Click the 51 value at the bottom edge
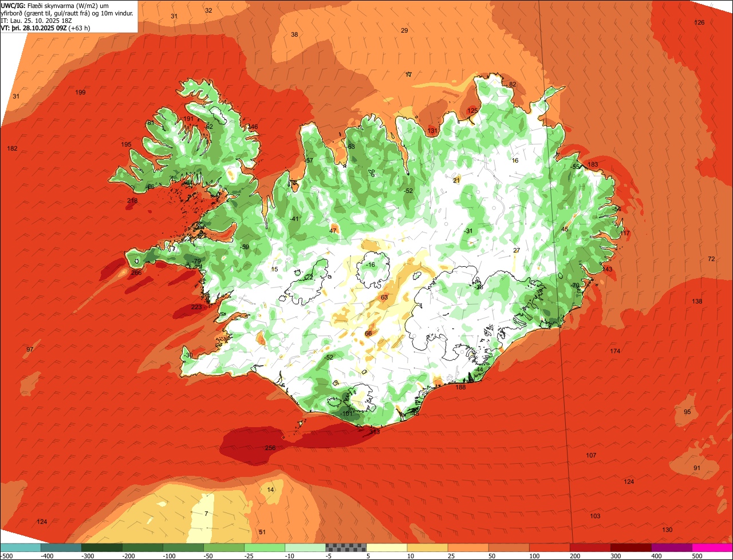733x560 pixels. tap(262, 532)
